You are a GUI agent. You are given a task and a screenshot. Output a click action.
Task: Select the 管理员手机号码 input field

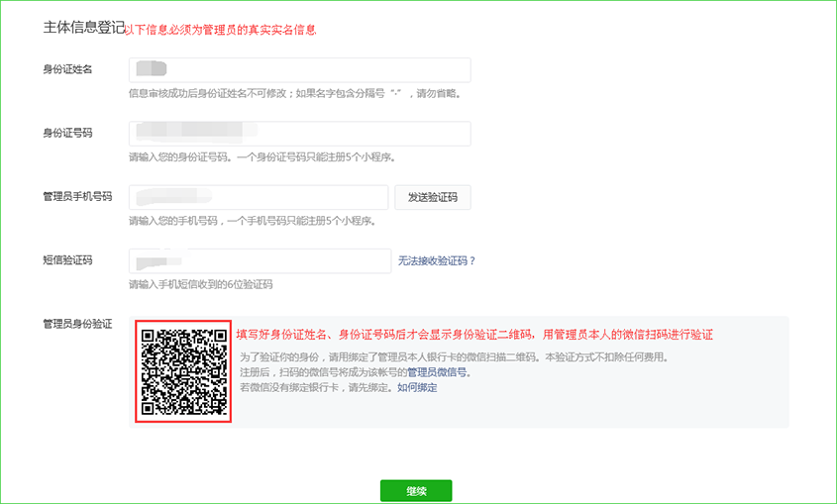tap(258, 197)
